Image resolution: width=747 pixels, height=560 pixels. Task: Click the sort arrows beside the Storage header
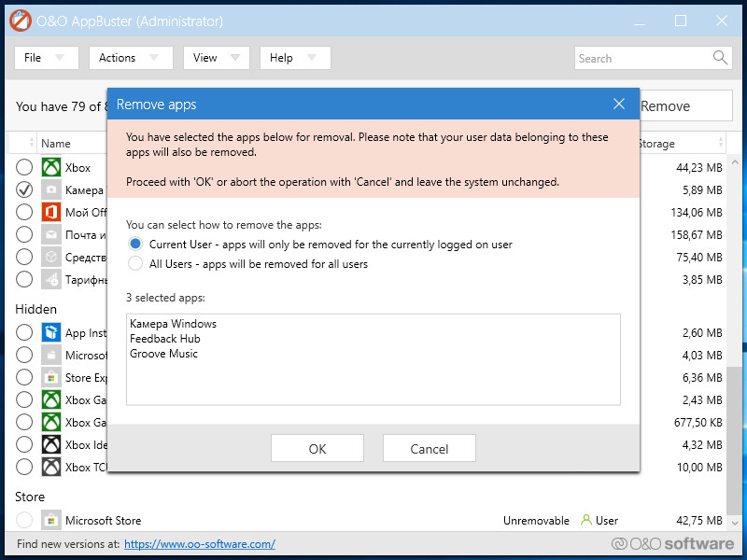click(x=720, y=143)
